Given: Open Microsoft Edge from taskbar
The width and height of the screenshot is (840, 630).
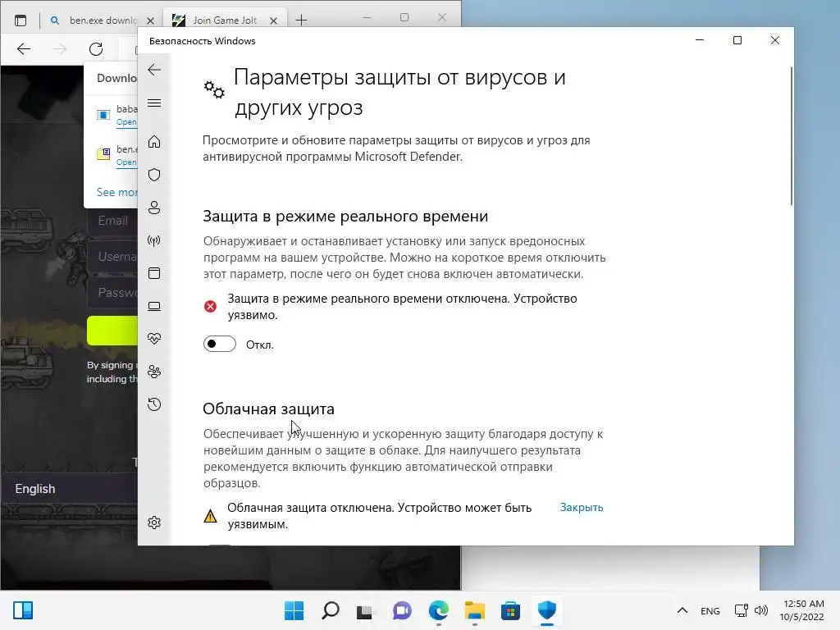Looking at the screenshot, I should tap(439, 610).
